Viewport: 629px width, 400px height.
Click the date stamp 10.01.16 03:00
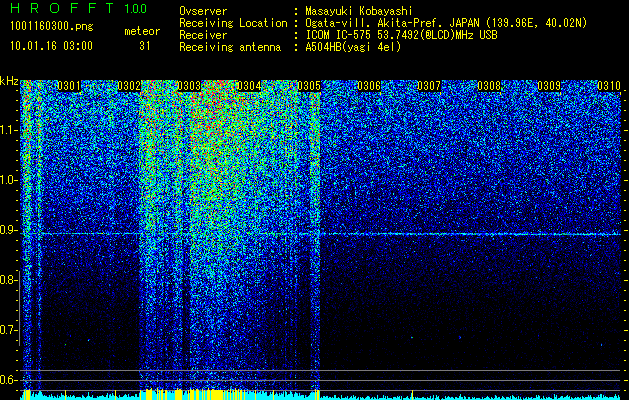51,46
